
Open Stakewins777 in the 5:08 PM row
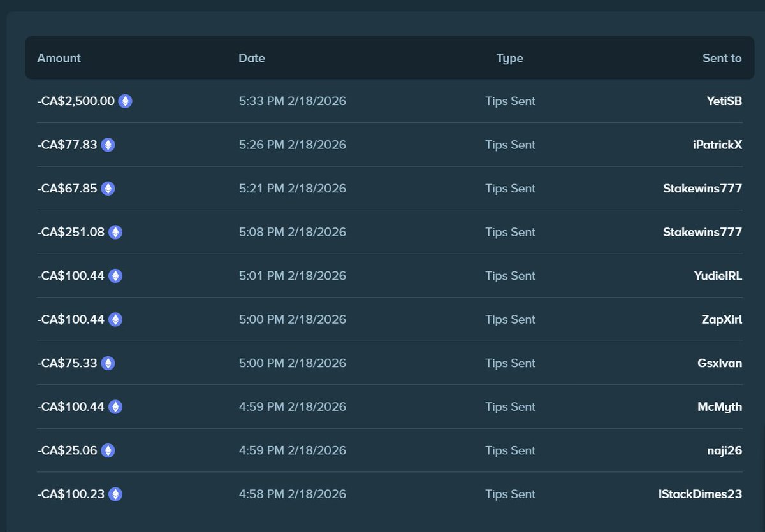(x=703, y=232)
